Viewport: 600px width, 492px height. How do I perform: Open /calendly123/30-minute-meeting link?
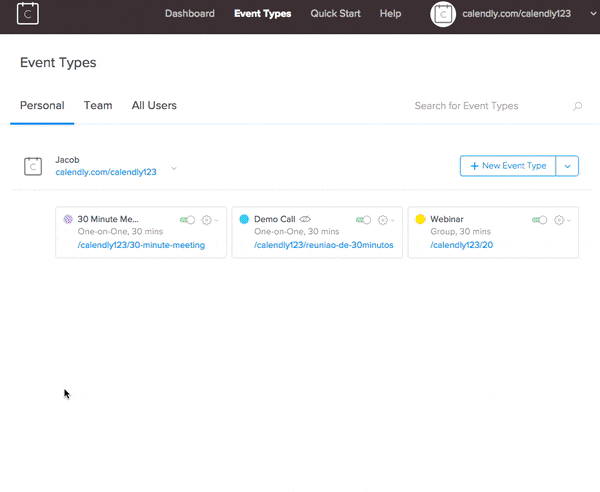141,245
